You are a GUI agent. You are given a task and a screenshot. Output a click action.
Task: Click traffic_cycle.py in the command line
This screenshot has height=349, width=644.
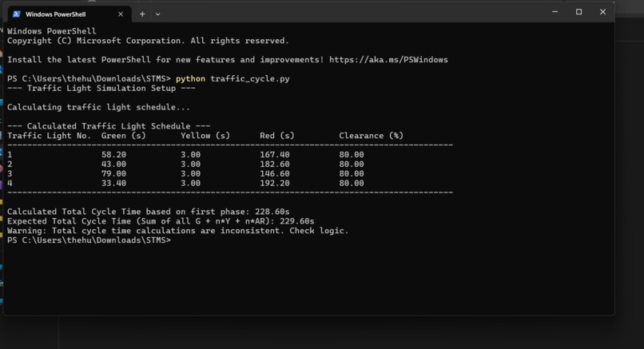point(250,79)
